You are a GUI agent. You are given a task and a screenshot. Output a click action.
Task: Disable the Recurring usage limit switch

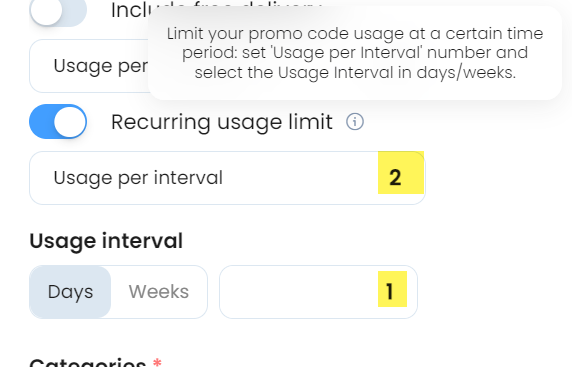[58, 121]
